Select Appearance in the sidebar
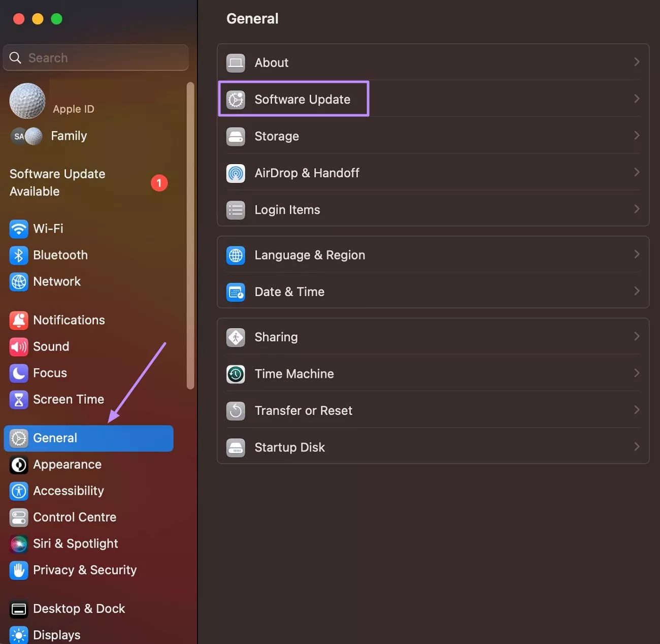The height and width of the screenshot is (644, 660). (88, 464)
